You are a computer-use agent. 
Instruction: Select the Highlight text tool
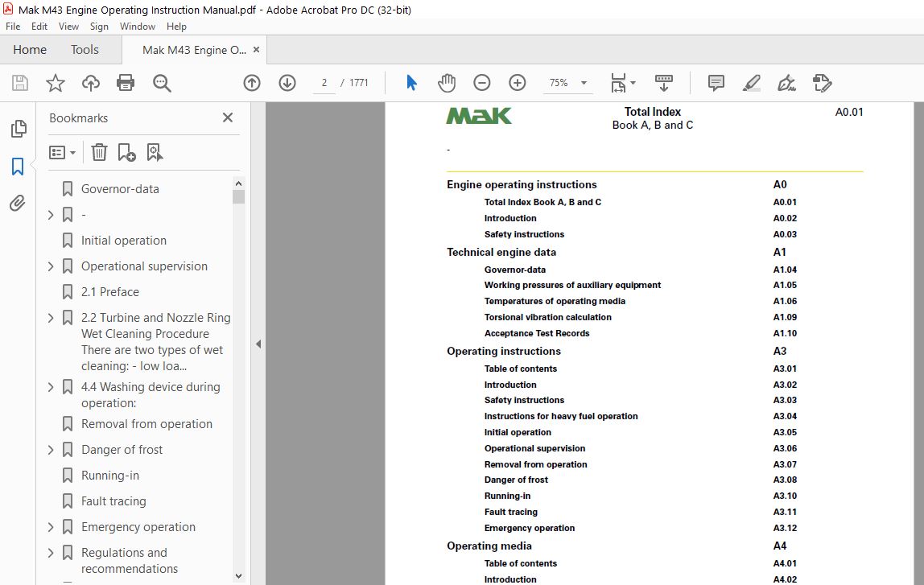[x=751, y=83]
